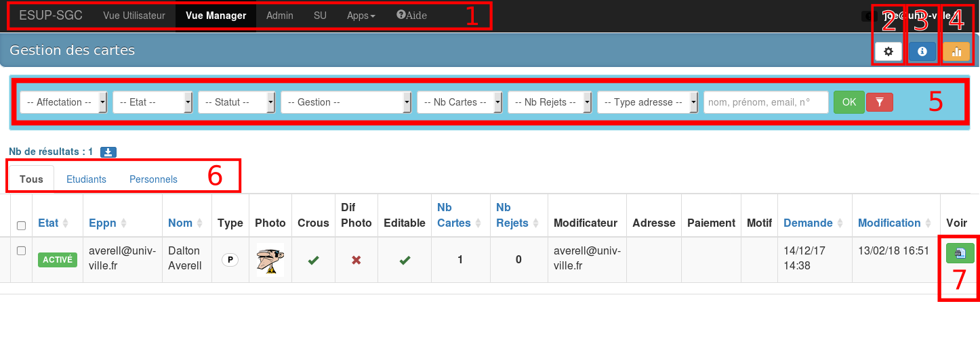This screenshot has height=354, width=980.
Task: Focus the nom, prénom, email search field
Action: [x=766, y=102]
